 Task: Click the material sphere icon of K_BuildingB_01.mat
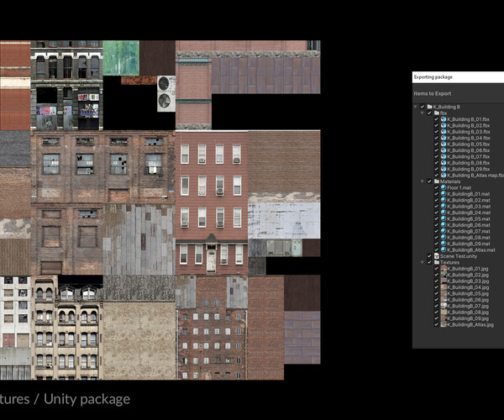pos(444,194)
